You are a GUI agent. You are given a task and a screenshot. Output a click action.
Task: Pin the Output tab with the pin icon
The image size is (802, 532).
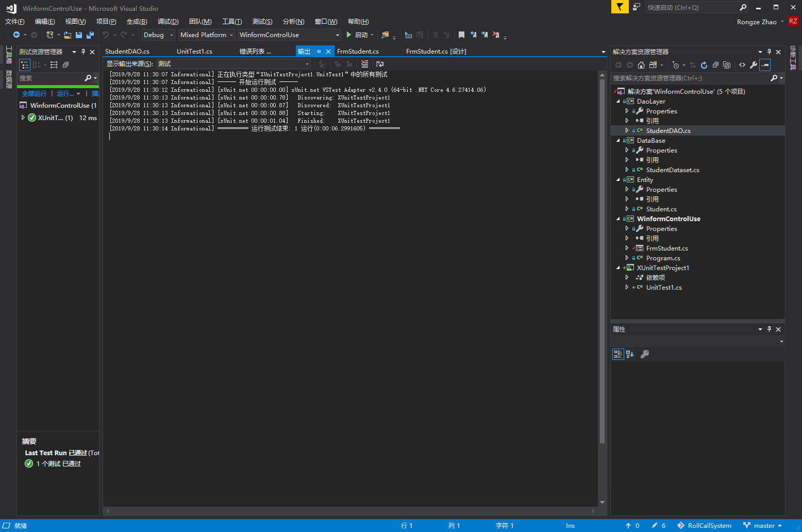coord(319,52)
